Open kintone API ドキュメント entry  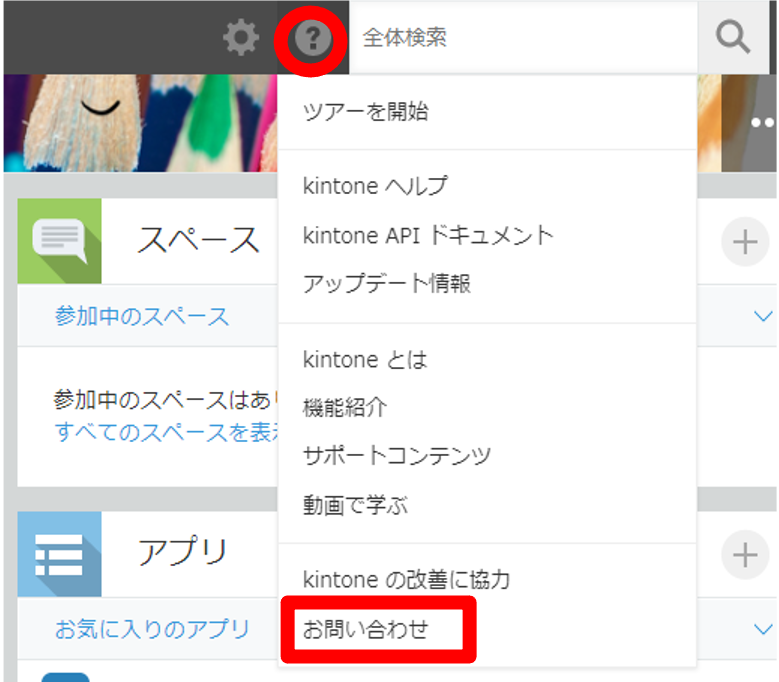click(x=427, y=235)
